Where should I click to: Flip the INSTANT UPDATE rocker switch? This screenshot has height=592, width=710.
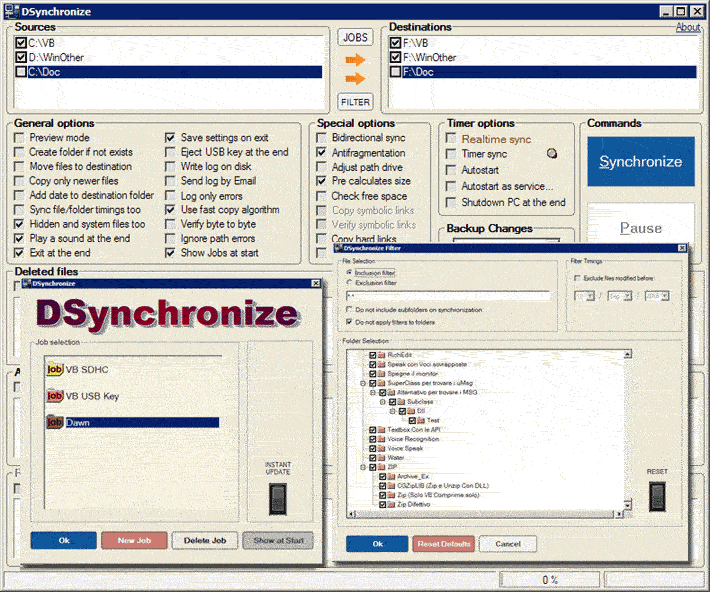[x=278, y=498]
